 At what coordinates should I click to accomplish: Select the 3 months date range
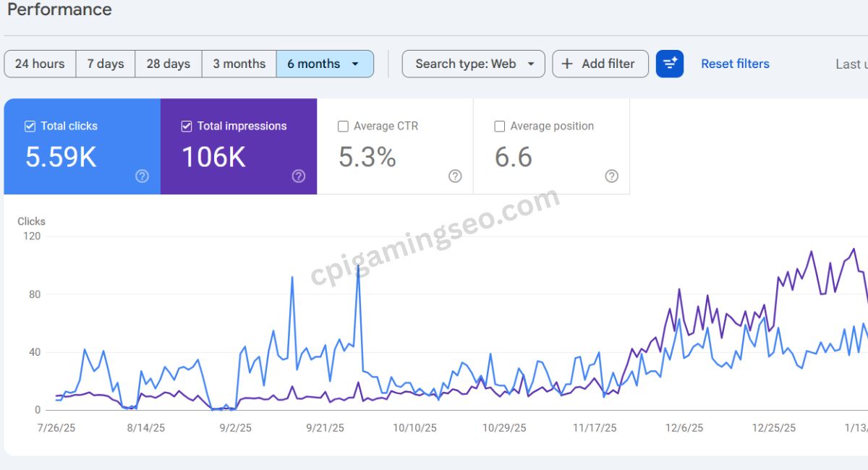click(239, 64)
